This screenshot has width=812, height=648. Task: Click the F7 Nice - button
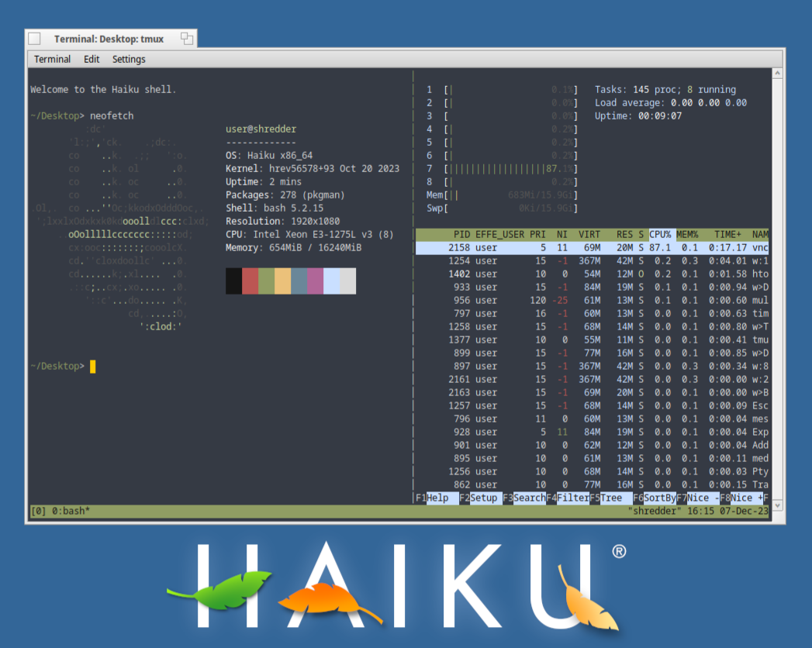(x=698, y=498)
